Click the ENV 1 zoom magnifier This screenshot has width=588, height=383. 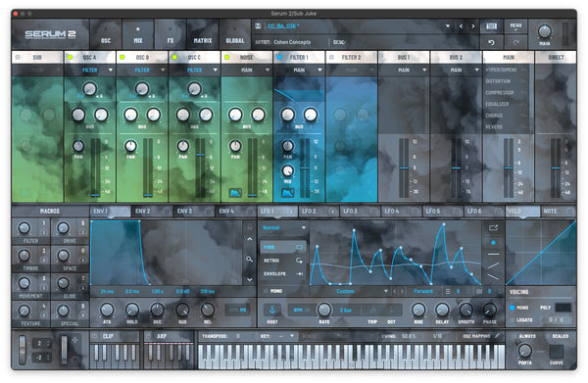pyautogui.click(x=249, y=259)
